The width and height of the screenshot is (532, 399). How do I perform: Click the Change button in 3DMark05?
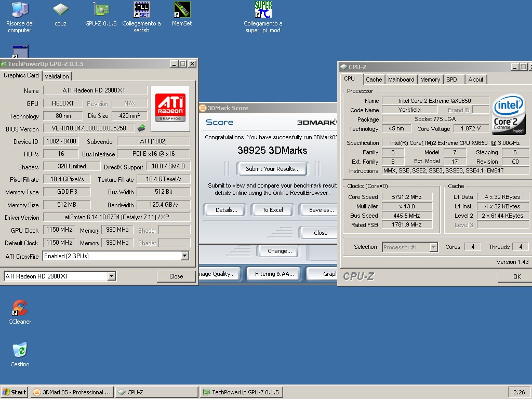280,251
